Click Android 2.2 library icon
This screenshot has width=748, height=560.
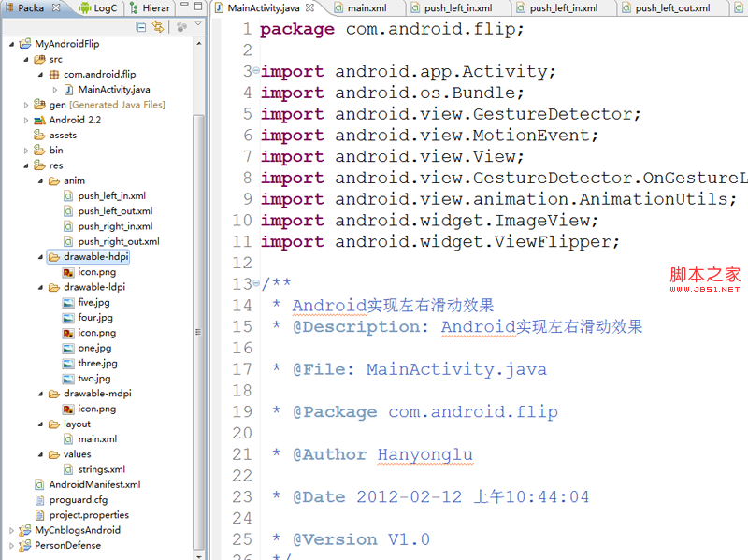39,120
